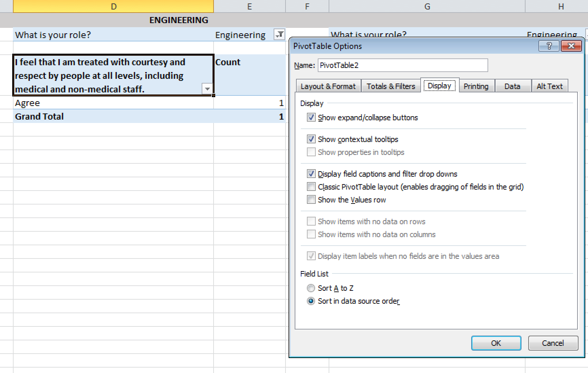Open the Printing tab
The height and width of the screenshot is (373, 588).
click(476, 86)
